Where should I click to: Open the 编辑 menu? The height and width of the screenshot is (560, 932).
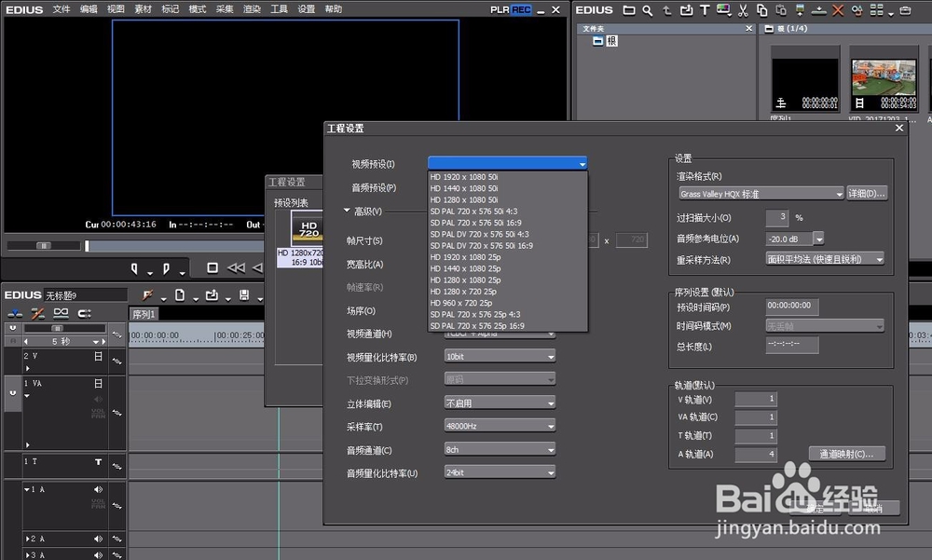click(89, 9)
